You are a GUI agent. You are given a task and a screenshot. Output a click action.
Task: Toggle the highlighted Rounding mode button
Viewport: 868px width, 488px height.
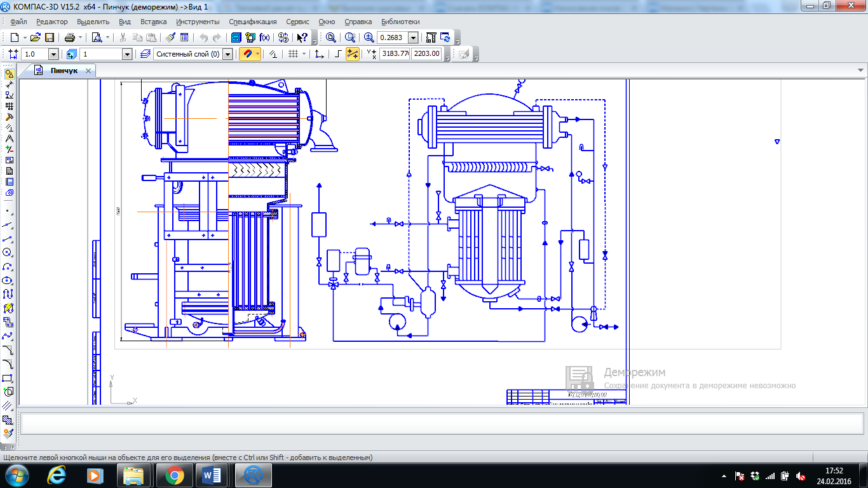click(x=352, y=54)
